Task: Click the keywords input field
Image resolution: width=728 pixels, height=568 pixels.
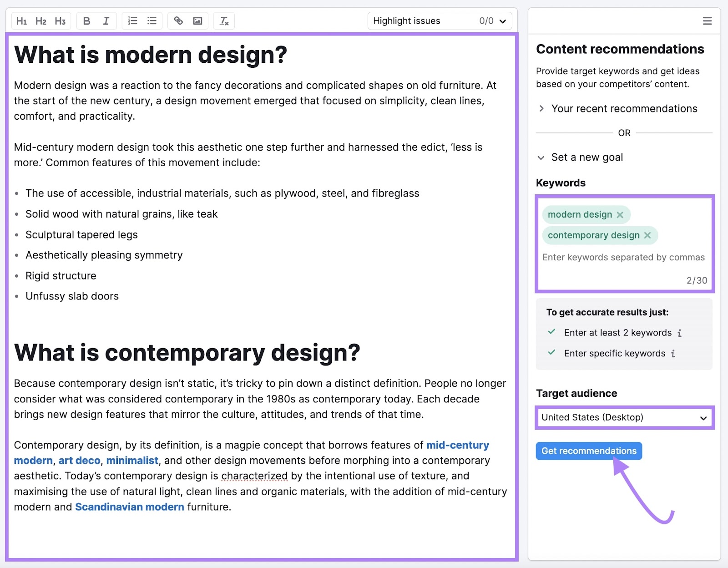Action: (x=623, y=258)
